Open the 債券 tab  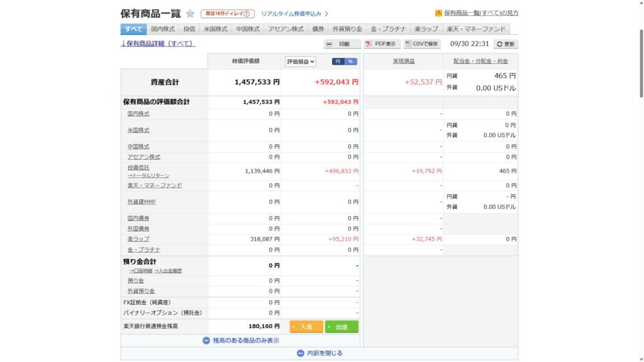click(x=318, y=29)
